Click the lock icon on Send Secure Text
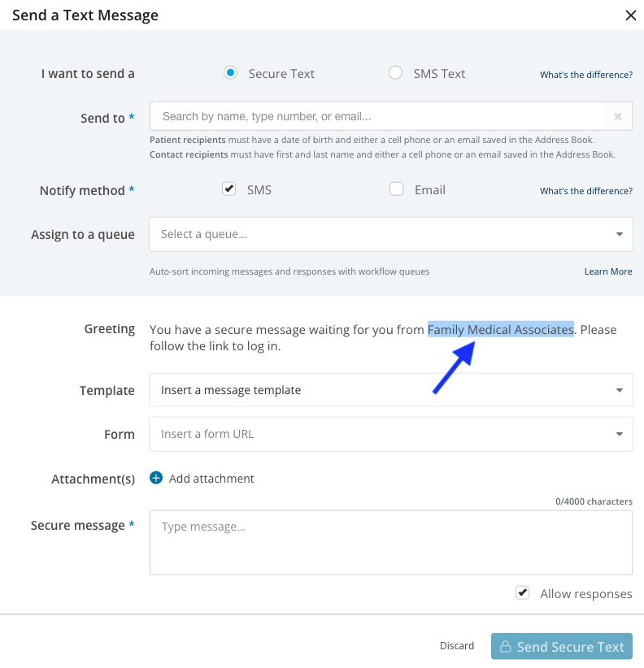Viewport: 644px width, 668px height. coord(505,647)
